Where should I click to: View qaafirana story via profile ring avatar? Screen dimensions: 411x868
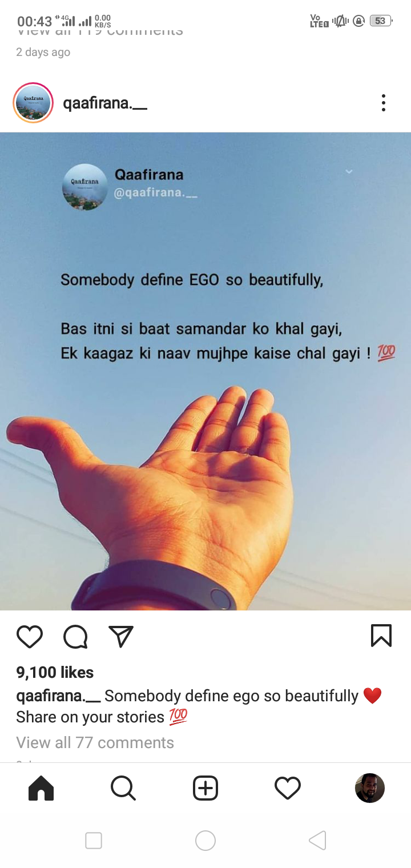33,103
